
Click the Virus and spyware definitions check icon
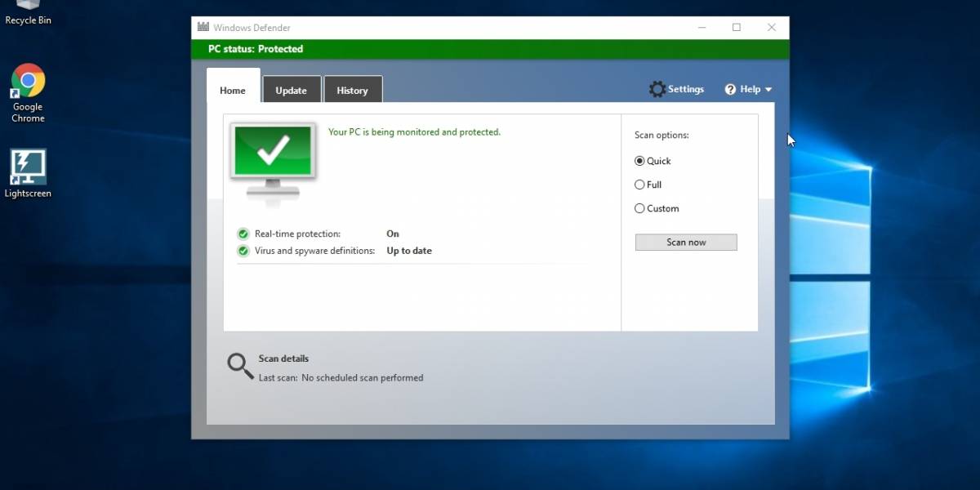[x=243, y=251]
